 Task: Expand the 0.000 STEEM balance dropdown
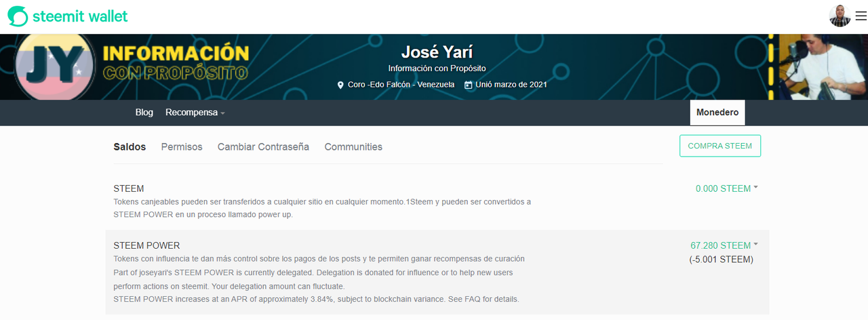tap(727, 188)
